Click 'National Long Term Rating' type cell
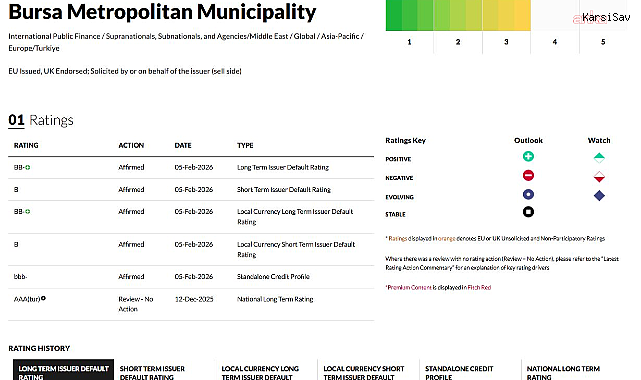Image resolution: width=641 pixels, height=380 pixels. pyautogui.click(x=275, y=299)
